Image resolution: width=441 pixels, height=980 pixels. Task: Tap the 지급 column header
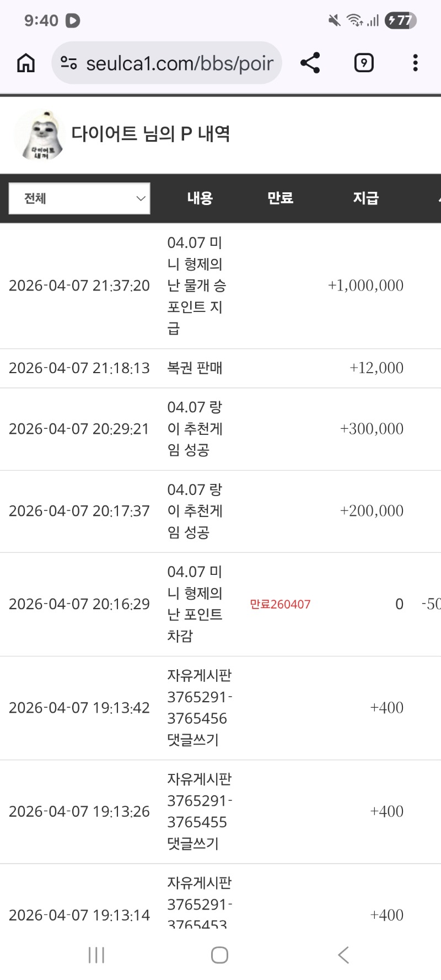pos(365,198)
